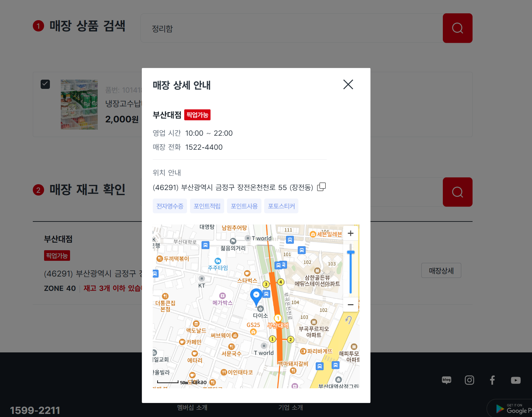Copy the store address using the copy icon
Image resolution: width=532 pixels, height=417 pixels.
[321, 187]
